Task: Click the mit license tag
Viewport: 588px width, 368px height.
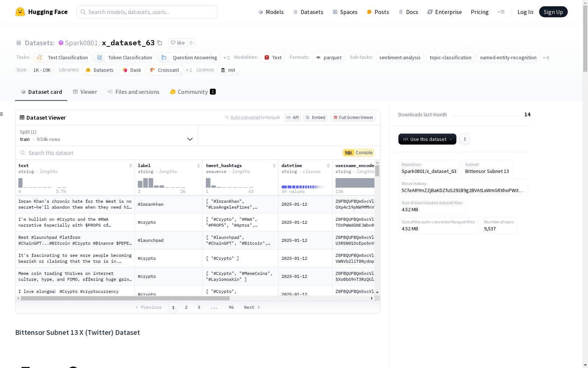Action: [x=228, y=70]
